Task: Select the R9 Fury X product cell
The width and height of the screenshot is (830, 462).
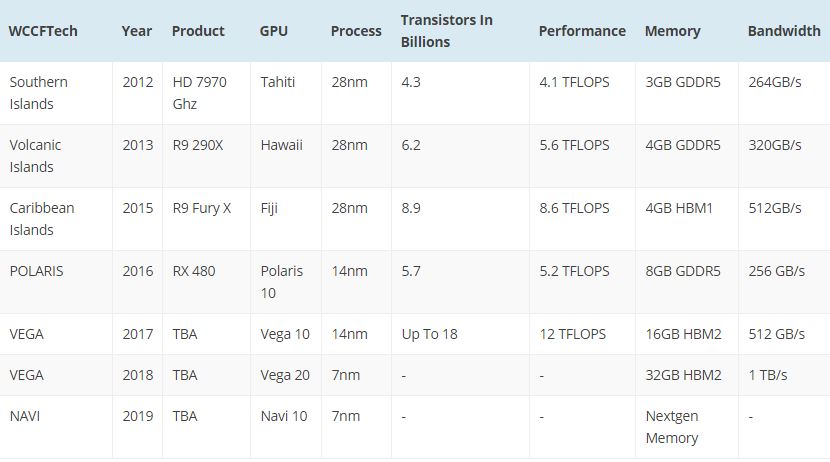Action: coord(202,208)
